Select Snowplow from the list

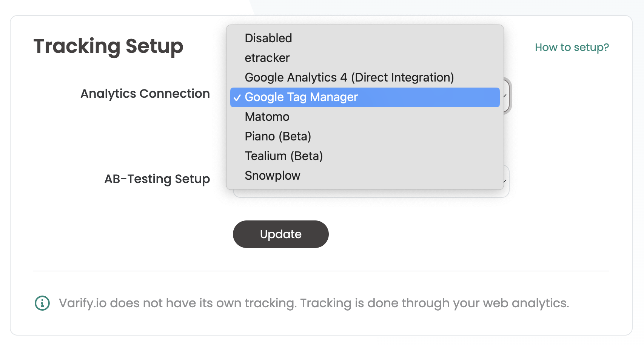[365, 176]
